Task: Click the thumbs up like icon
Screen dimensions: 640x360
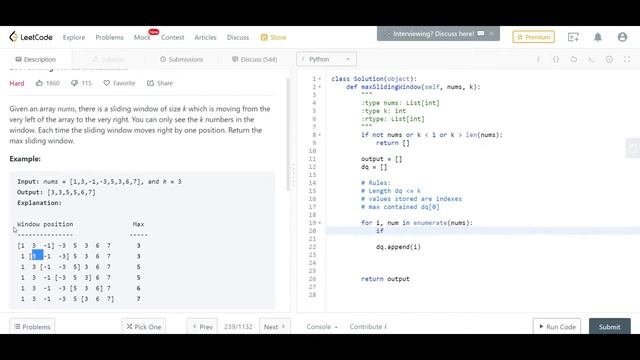Action: (39, 83)
